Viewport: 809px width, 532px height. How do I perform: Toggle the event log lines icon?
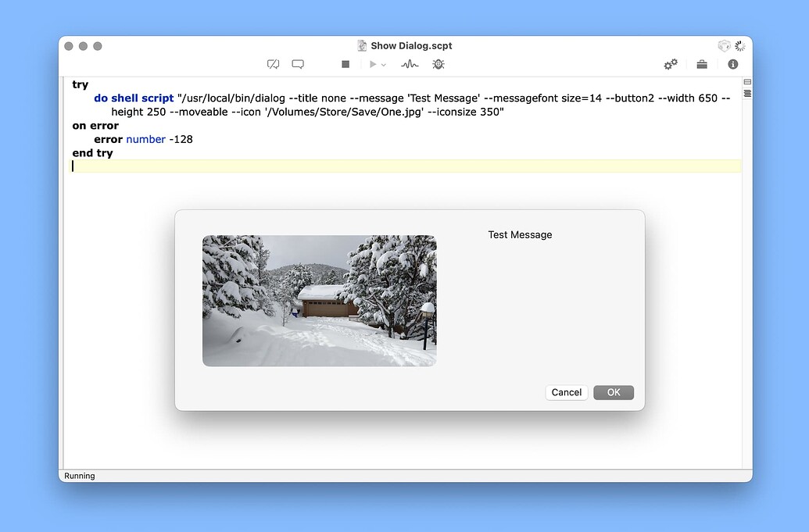pos(746,93)
